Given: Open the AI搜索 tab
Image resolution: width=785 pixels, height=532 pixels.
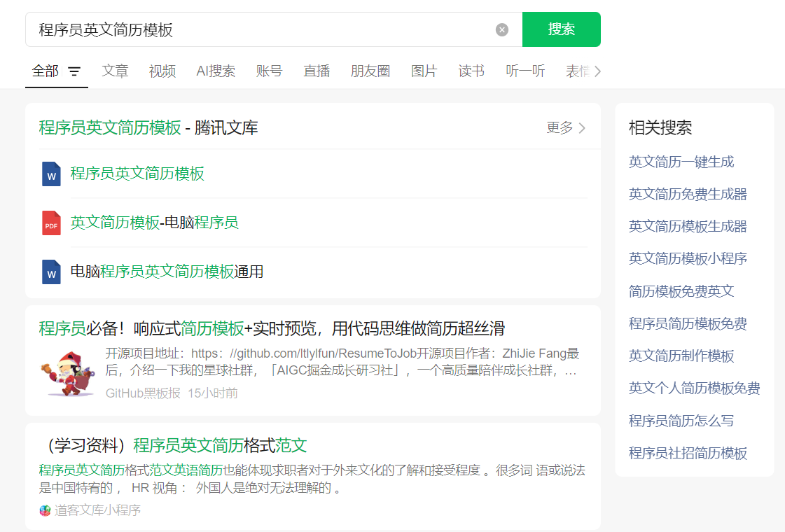Looking at the screenshot, I should 216,71.
